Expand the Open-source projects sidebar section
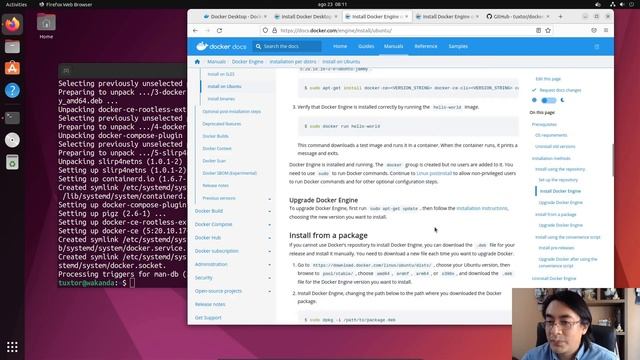 point(269,291)
